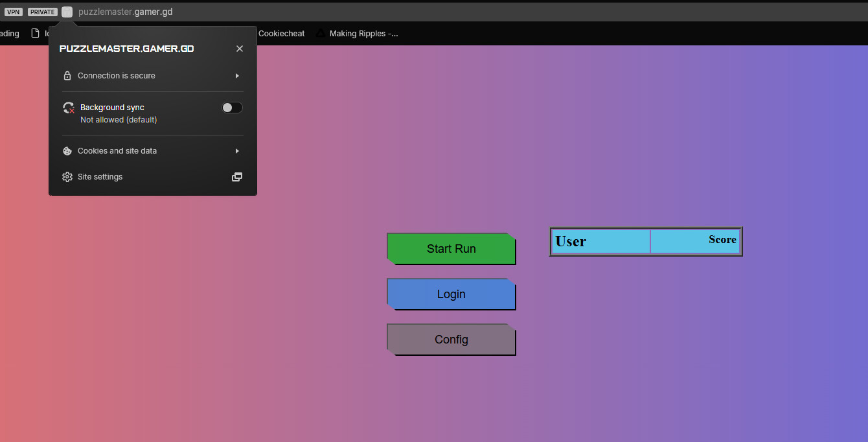Expand Connection is secure details arrow
868x442 pixels.
coord(237,76)
